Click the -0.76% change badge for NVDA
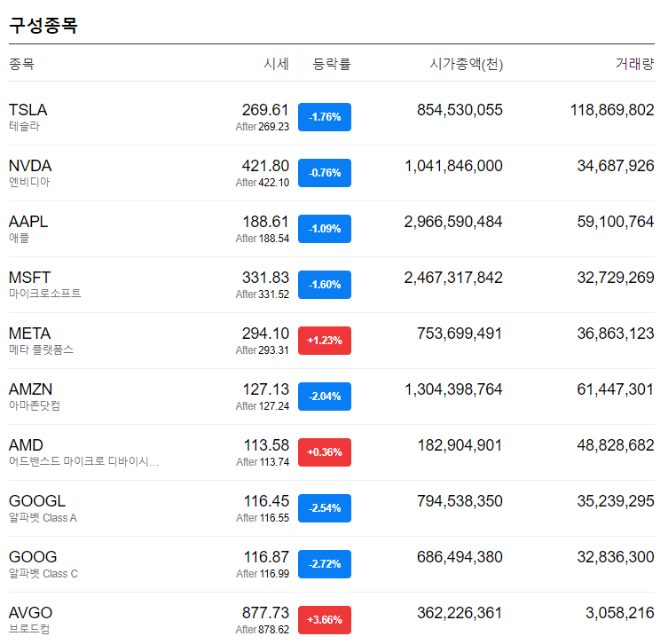The width and height of the screenshot is (668, 644). tap(325, 173)
